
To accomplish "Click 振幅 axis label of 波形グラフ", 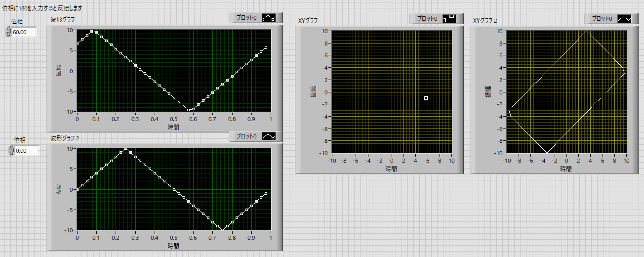I will 58,71.
